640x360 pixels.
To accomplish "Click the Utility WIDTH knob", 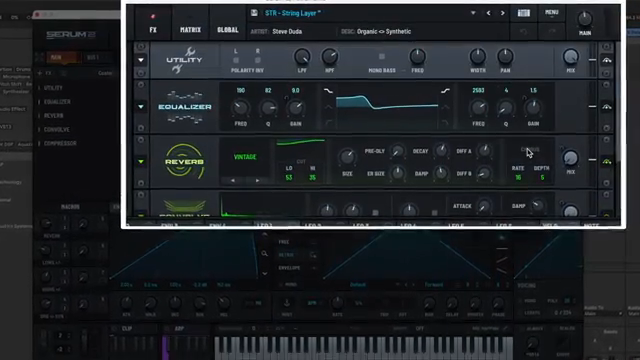I will point(478,57).
